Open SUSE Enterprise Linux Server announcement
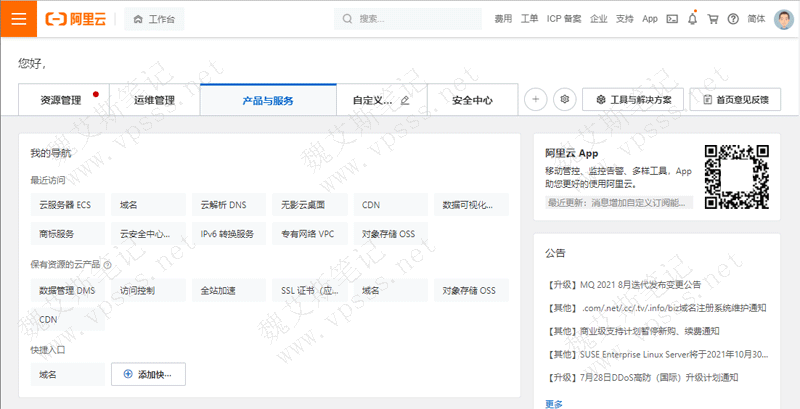The width and height of the screenshot is (800, 409). [x=657, y=354]
